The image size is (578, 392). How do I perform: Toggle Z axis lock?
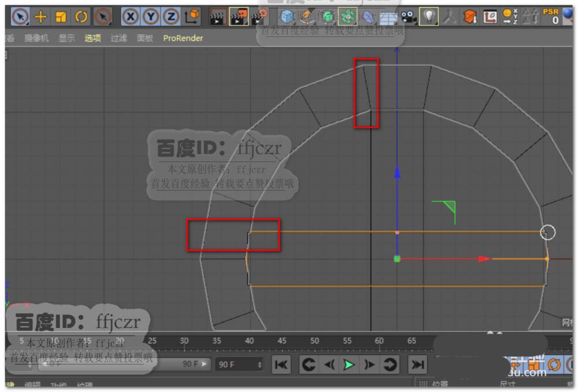click(x=171, y=17)
